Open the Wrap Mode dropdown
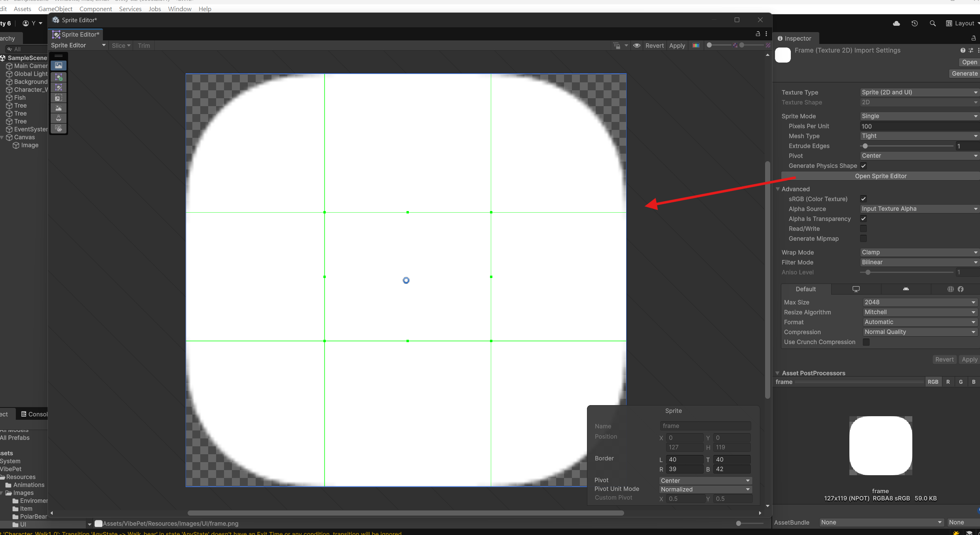 [x=919, y=252]
